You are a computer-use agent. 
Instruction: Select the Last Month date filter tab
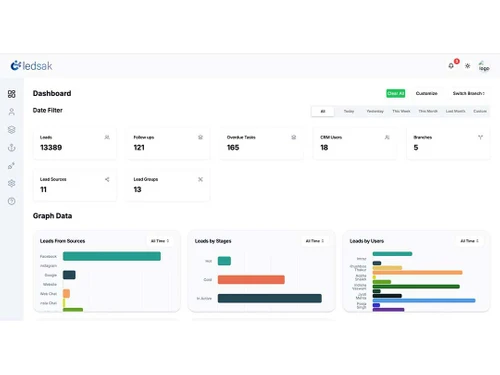coord(455,111)
